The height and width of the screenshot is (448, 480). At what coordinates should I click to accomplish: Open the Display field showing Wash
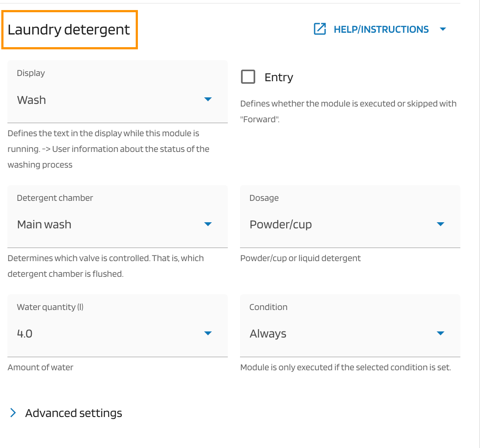[109, 100]
